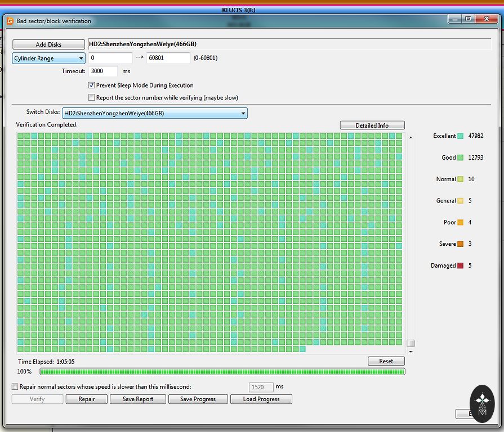
Task: Enable report sector number while verifying
Action: tap(91, 97)
